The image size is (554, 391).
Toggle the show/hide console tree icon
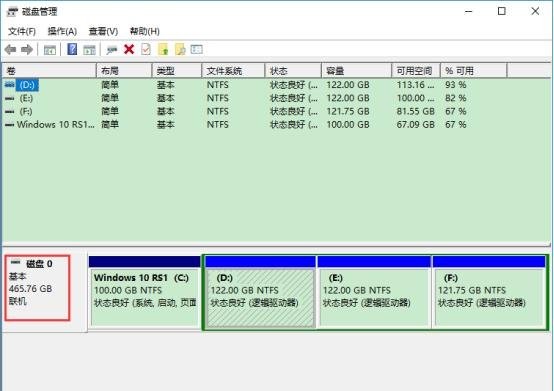click(50, 50)
